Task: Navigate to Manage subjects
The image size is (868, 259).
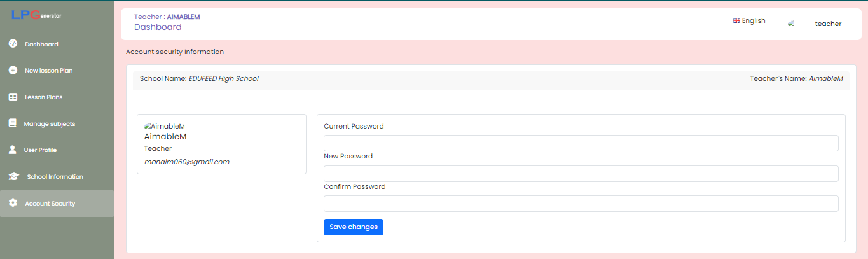Action: click(x=49, y=123)
